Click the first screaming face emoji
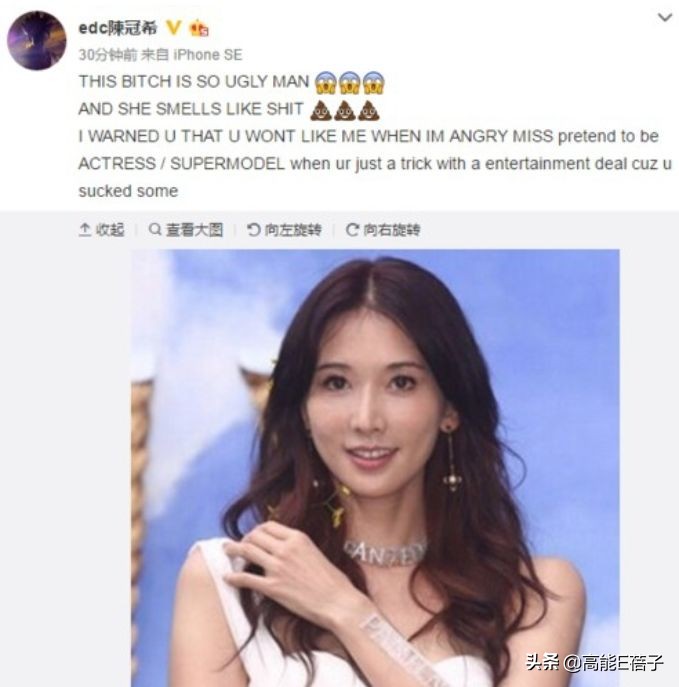This screenshot has width=679, height=687. [x=326, y=82]
